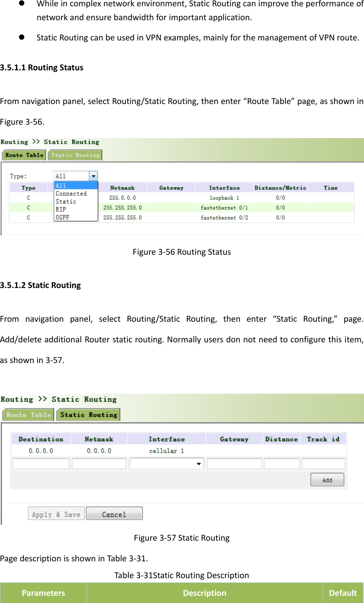This screenshot has width=364, height=603.
Task: Select the 255.0.0.0 netmask cell
Action: [x=122, y=197]
